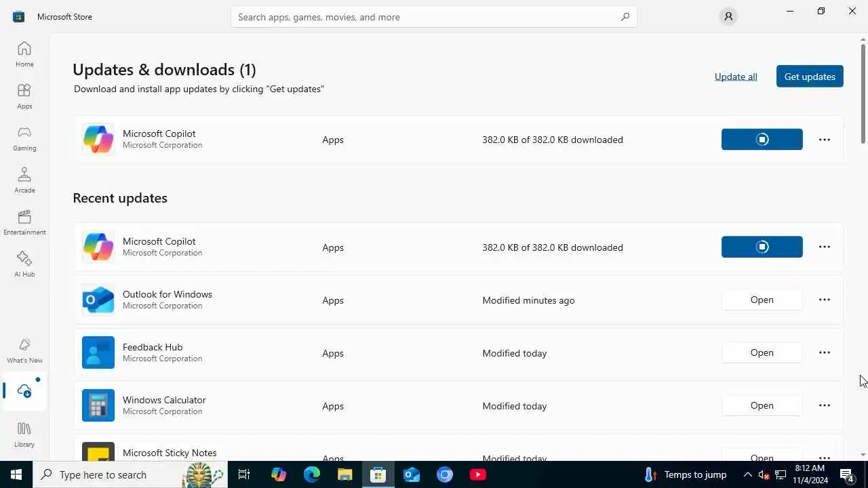Image resolution: width=868 pixels, height=488 pixels.
Task: Click the Feedback Hub app icon
Action: tap(98, 352)
